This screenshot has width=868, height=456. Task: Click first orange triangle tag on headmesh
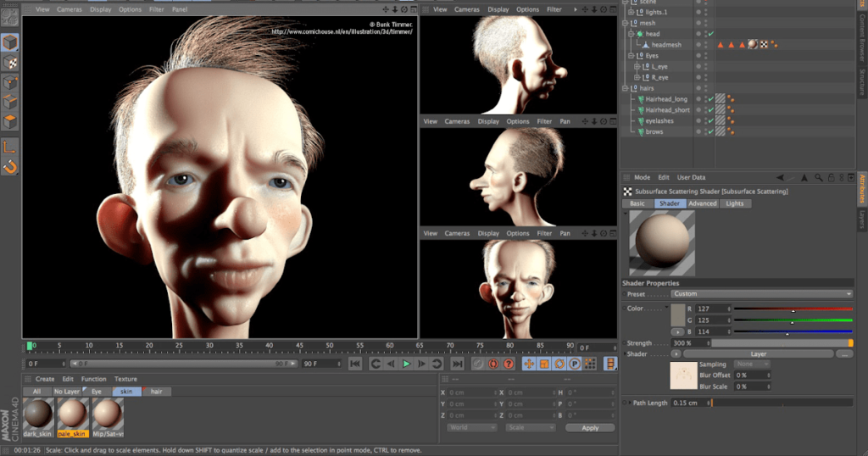pyautogui.click(x=721, y=45)
